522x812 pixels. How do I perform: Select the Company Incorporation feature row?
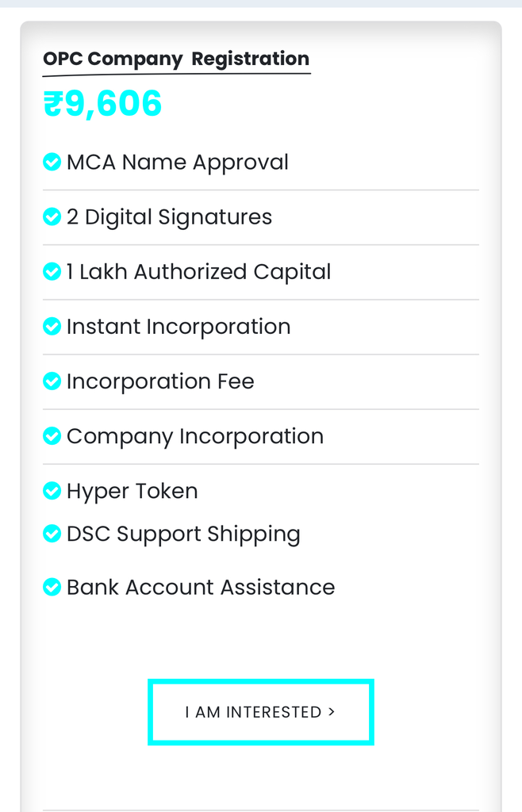[x=195, y=435]
